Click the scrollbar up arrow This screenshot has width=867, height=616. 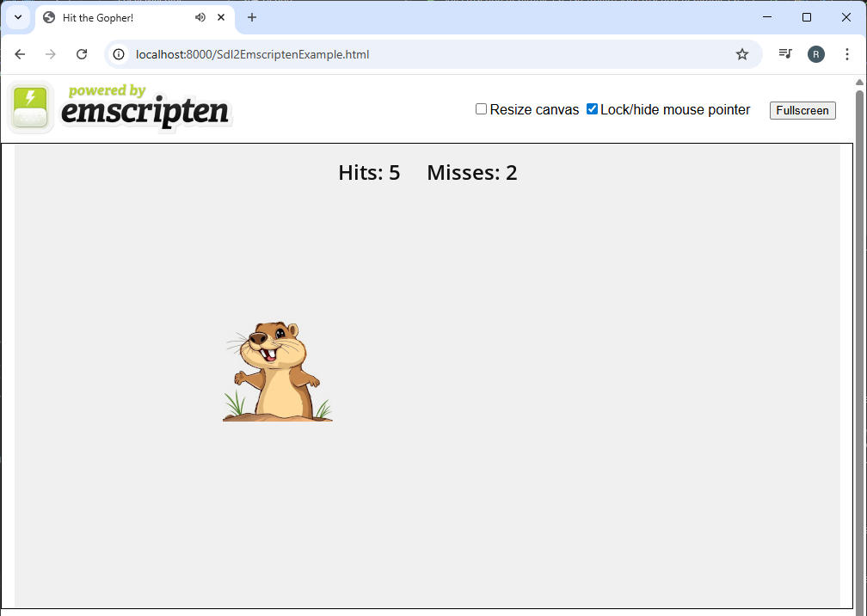(x=859, y=82)
